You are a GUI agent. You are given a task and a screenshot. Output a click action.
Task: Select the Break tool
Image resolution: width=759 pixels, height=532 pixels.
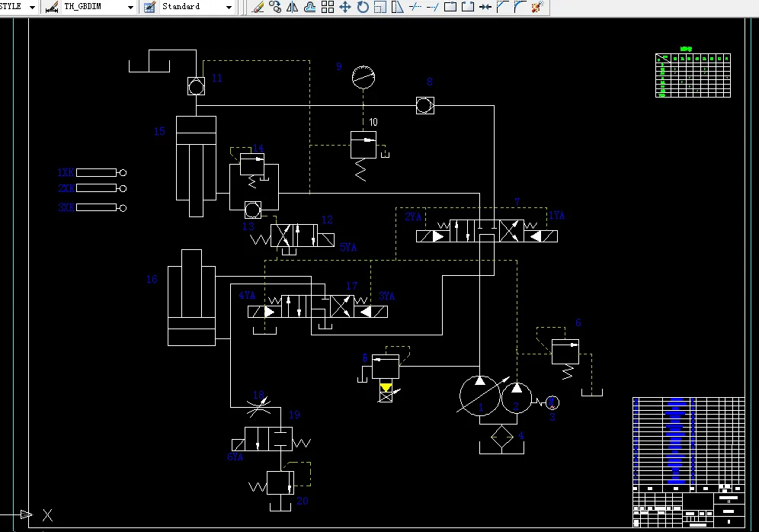[x=468, y=7]
